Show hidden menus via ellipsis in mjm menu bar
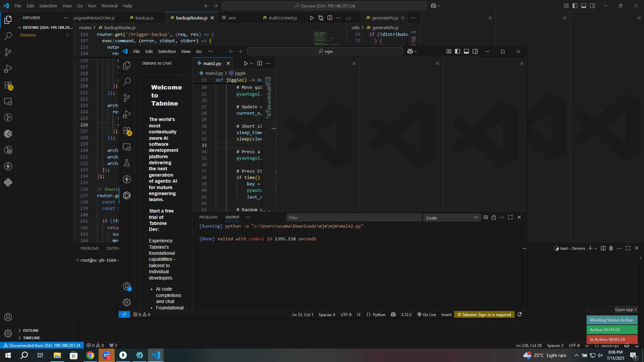This screenshot has width=644, height=362. point(211,52)
